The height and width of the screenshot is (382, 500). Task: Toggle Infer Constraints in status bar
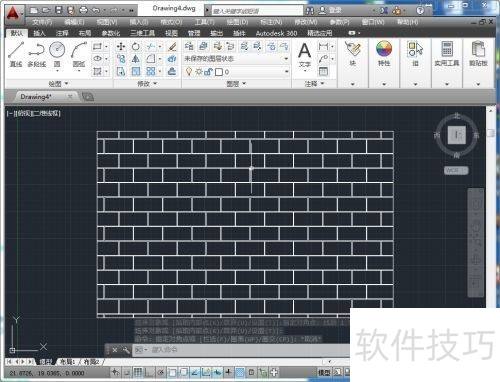115,372
